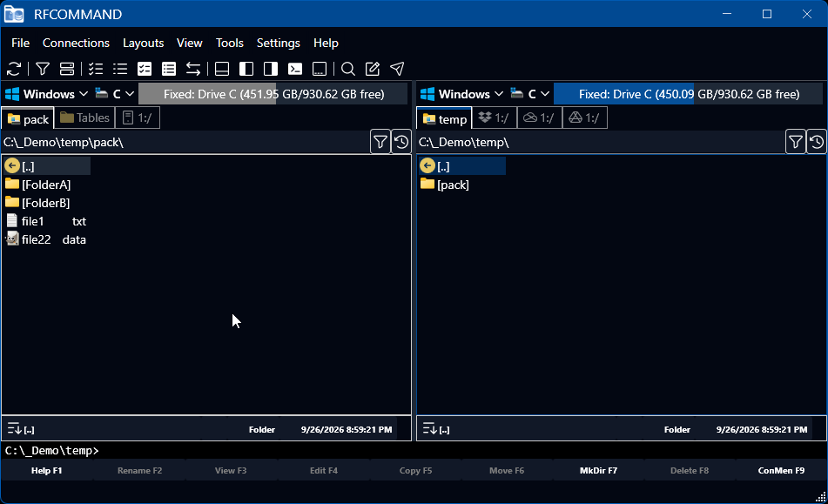
Task: Open the Tools menu
Action: (x=230, y=43)
